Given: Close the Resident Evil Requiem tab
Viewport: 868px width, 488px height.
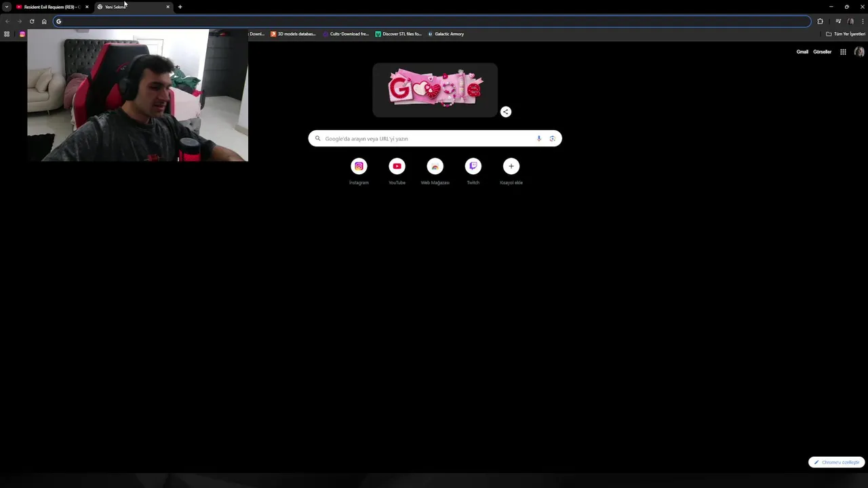Looking at the screenshot, I should click(87, 7).
